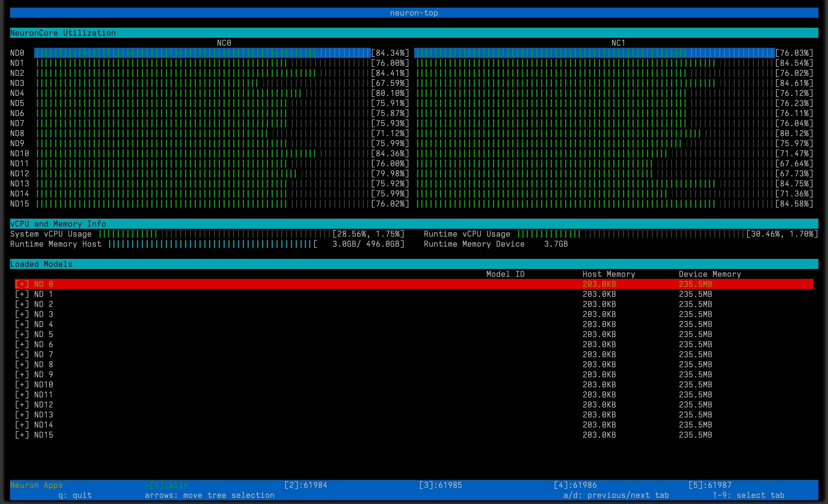Click the Runtime Memory Host bar
The width and height of the screenshot is (828, 504).
click(x=210, y=244)
